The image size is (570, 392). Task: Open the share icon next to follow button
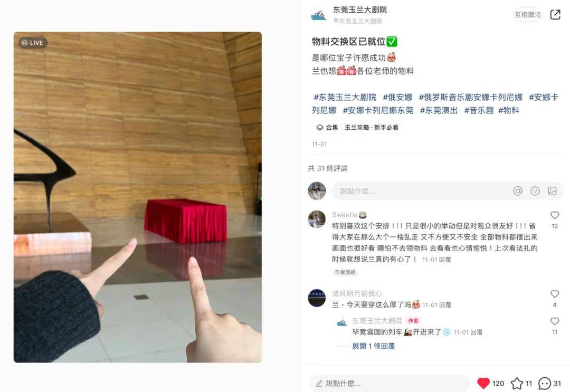coord(555,15)
